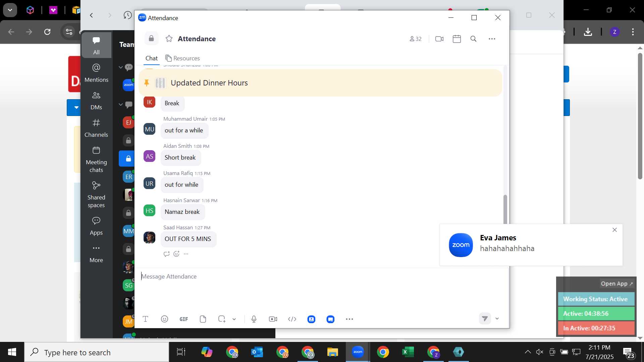Open browser tab search dropdown
The image size is (644, 362).
(10, 10)
